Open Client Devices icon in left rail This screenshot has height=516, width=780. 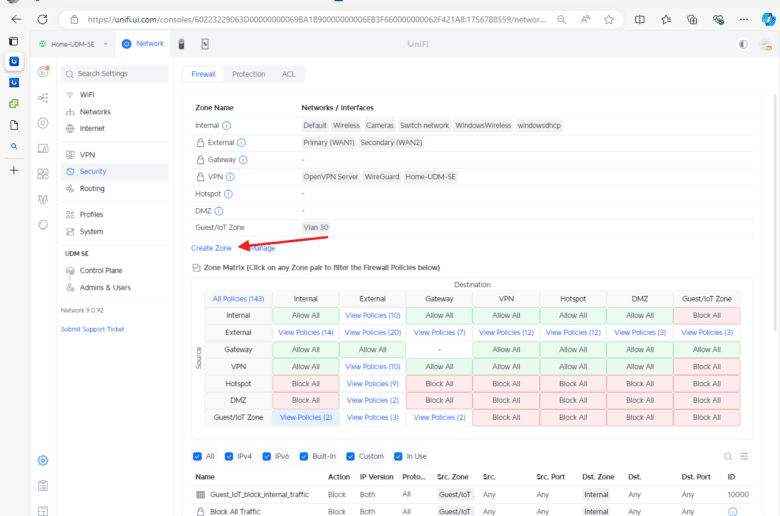[43, 148]
